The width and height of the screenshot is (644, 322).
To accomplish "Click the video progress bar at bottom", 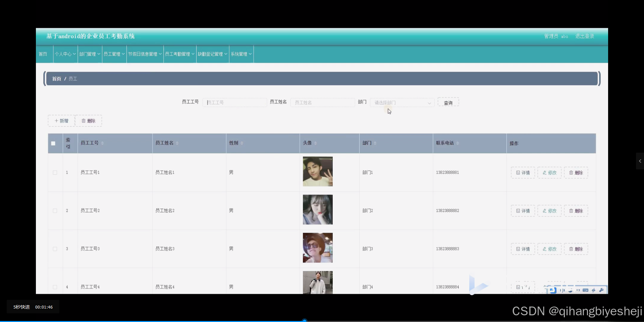I will click(x=305, y=320).
